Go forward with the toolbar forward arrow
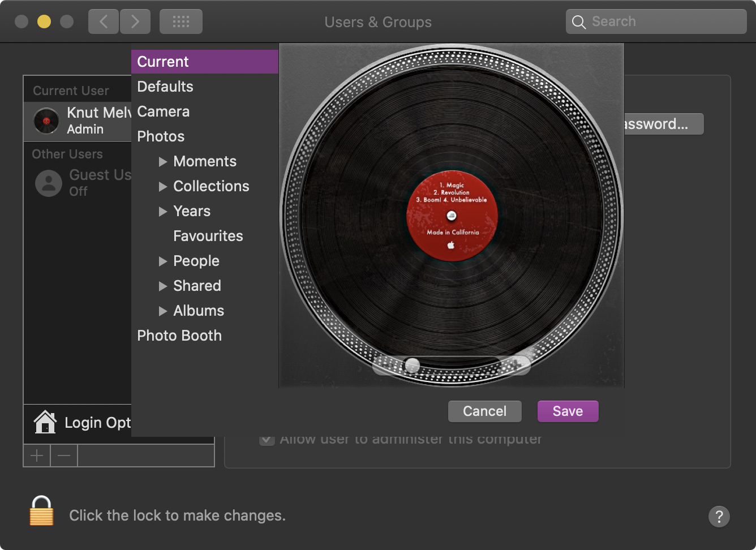Viewport: 756px width, 550px height. [x=135, y=22]
